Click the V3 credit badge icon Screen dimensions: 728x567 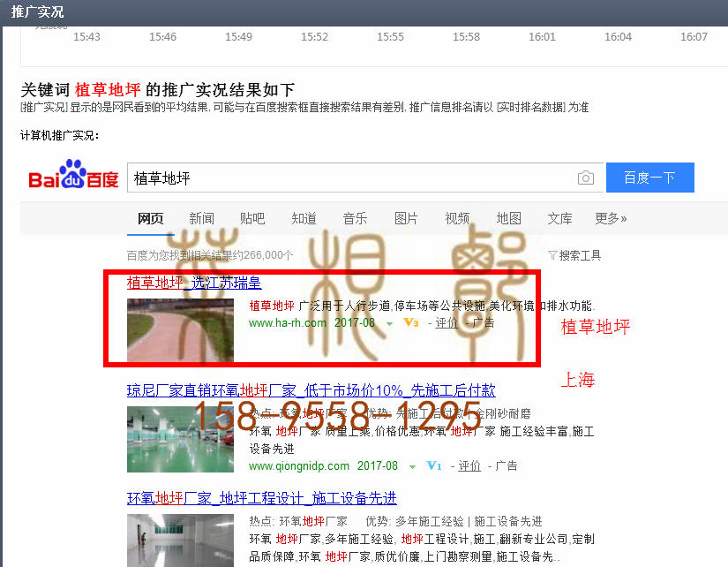pos(411,322)
